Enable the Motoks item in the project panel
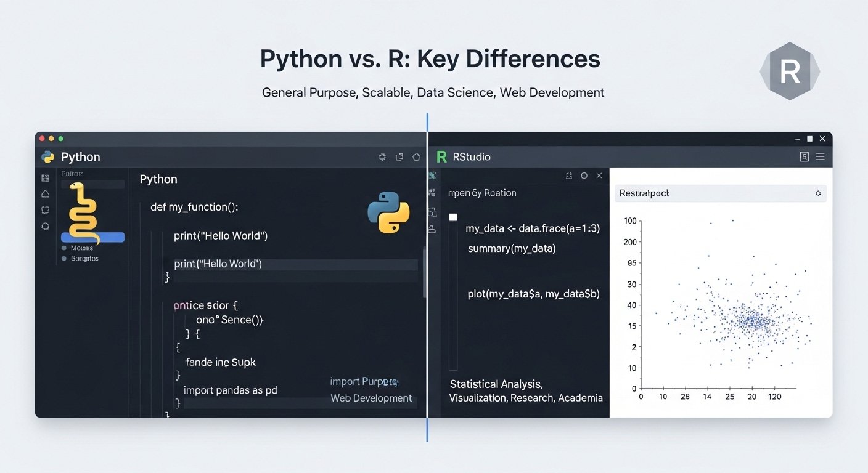The image size is (868, 473). pos(64,248)
